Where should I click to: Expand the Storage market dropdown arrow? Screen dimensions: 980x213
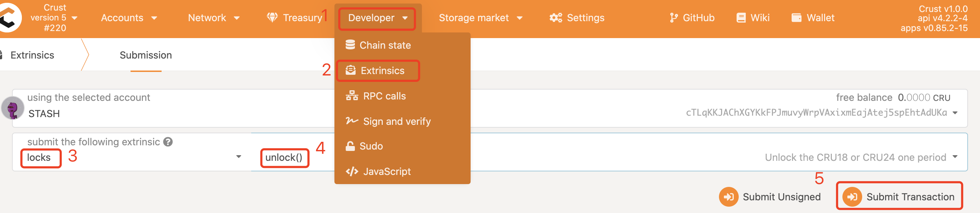pyautogui.click(x=520, y=18)
